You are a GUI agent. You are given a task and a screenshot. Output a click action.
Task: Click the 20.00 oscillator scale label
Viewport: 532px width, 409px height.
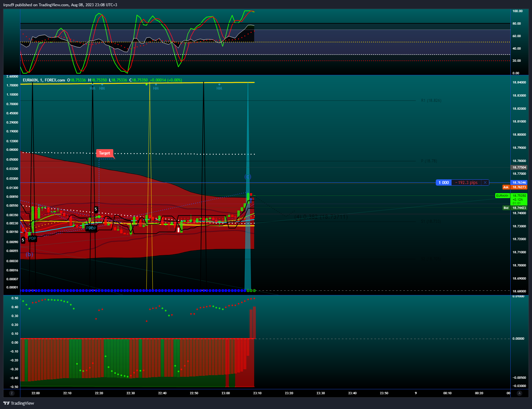pos(517,61)
